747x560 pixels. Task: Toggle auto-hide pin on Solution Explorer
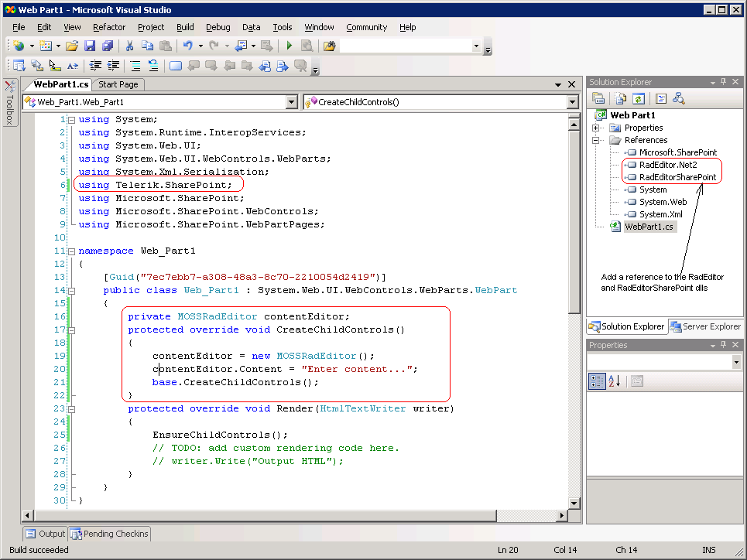(x=723, y=82)
